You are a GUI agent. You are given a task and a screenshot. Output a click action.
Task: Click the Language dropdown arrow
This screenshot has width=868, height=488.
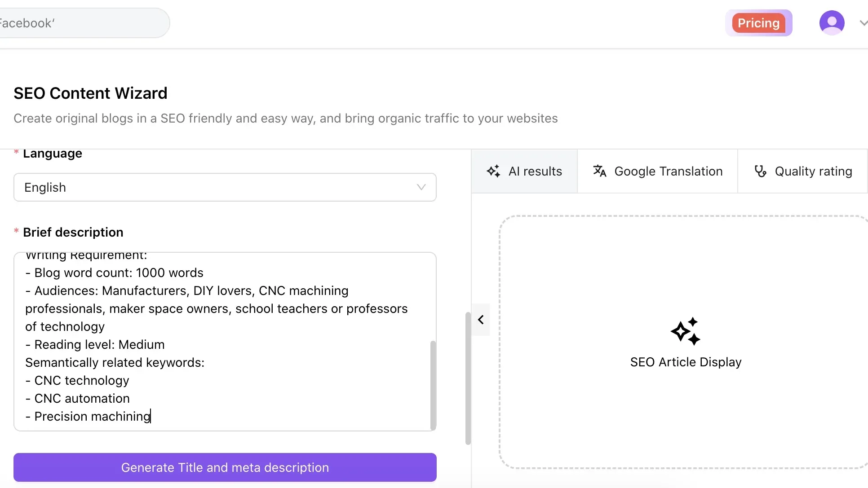point(421,187)
